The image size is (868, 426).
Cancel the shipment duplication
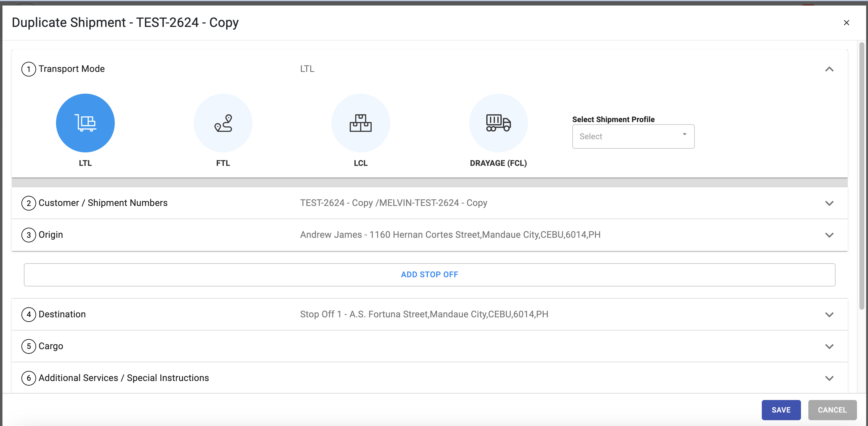point(832,410)
